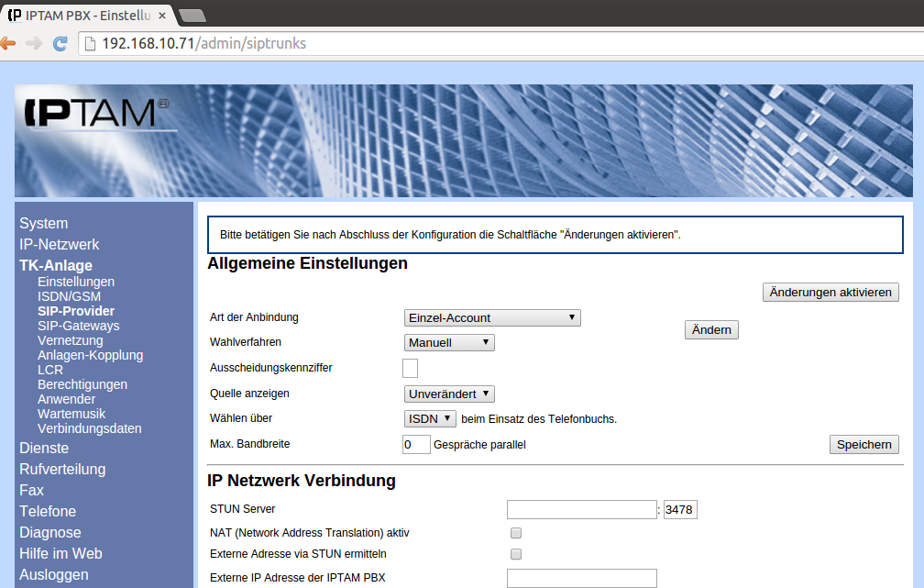Click the Ändern button
The width and height of the screenshot is (924, 588).
pyautogui.click(x=711, y=330)
